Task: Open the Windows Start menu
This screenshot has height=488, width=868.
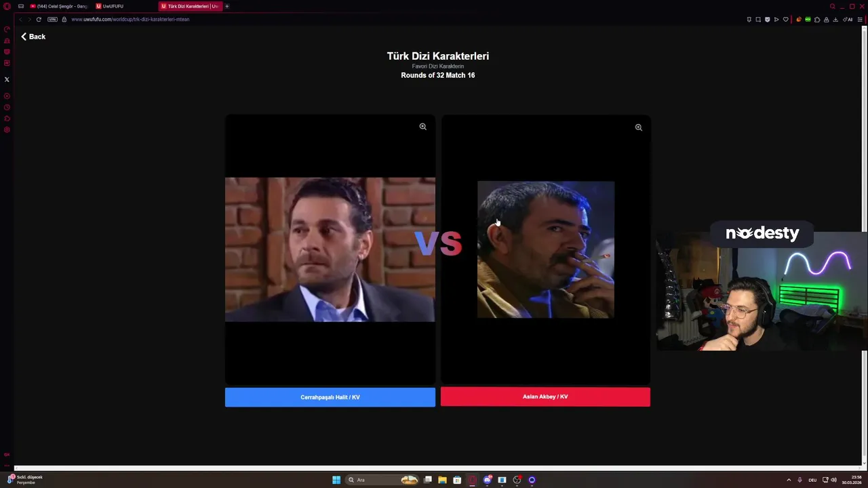Action: 336,480
